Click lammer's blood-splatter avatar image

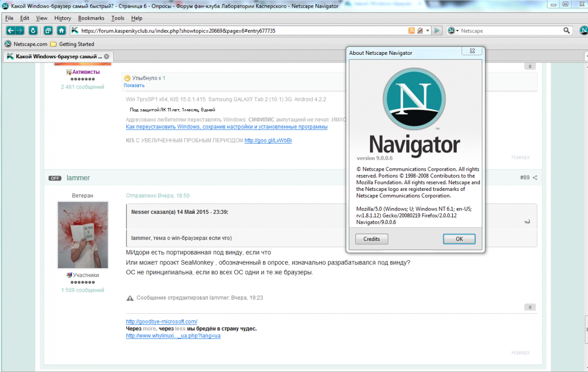83,235
